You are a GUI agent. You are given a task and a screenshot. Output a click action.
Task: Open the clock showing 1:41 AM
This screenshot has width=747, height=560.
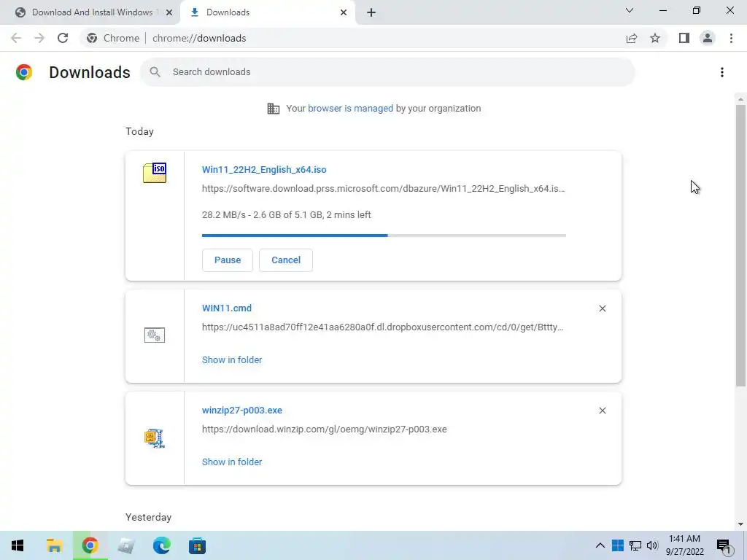[684, 545]
